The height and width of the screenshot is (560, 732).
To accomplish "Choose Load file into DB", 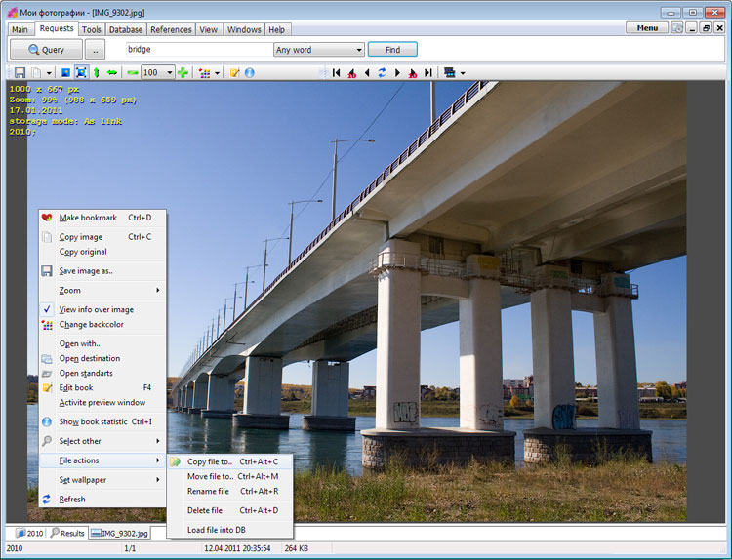I will pos(230,530).
